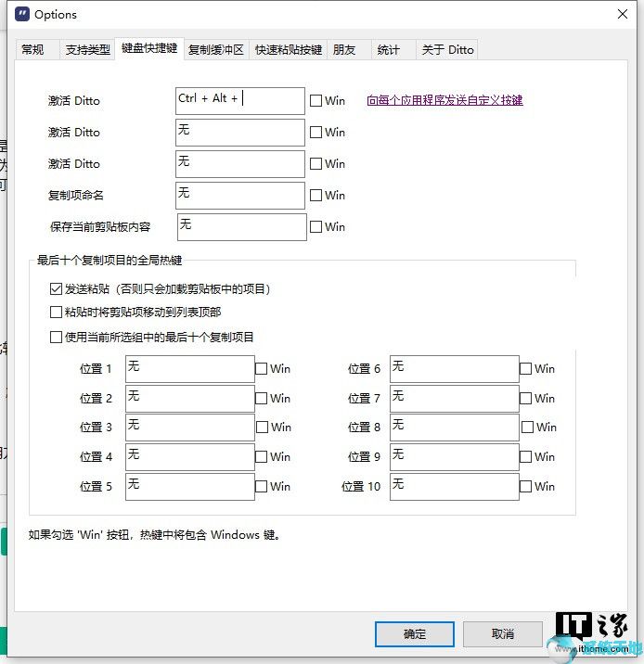Toggle Win checkbox for 位置 4
Viewport: 644px width, 664px height.
click(261, 457)
